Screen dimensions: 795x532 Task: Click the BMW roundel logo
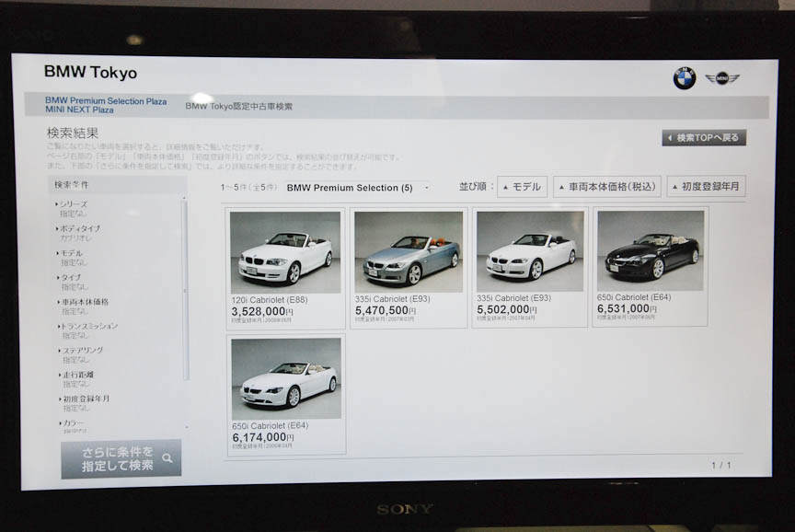tap(684, 78)
